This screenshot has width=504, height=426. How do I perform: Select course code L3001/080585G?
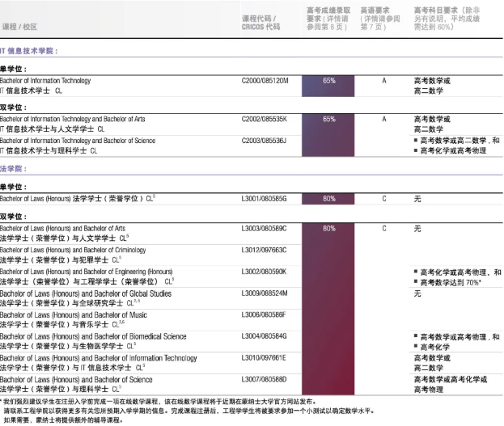[264, 196]
